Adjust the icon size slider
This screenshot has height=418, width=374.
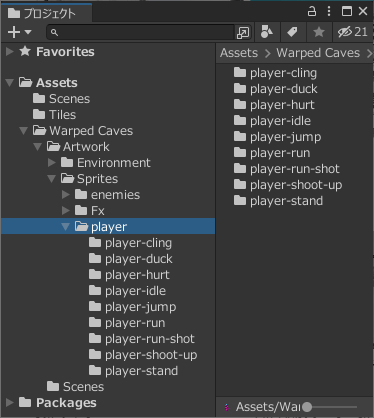coord(330,407)
